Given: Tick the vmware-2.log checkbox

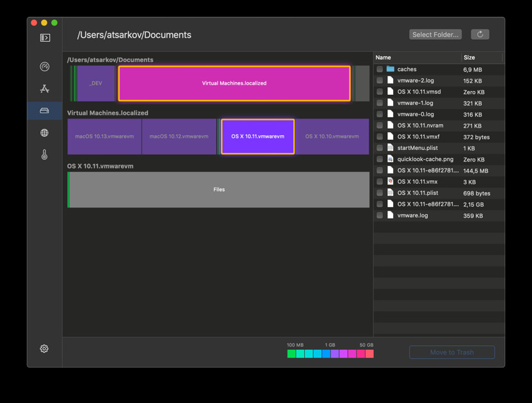Looking at the screenshot, I should click(380, 81).
